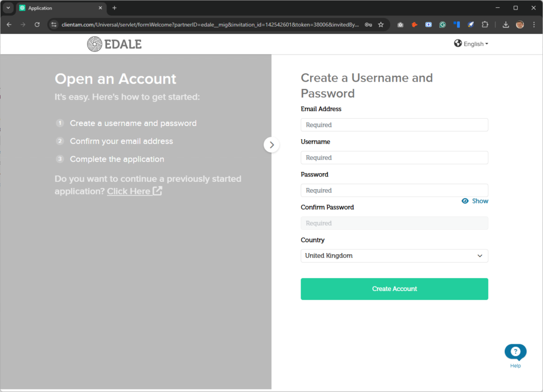543x392 pixels.
Task: Open browser downloads
Action: (505, 24)
